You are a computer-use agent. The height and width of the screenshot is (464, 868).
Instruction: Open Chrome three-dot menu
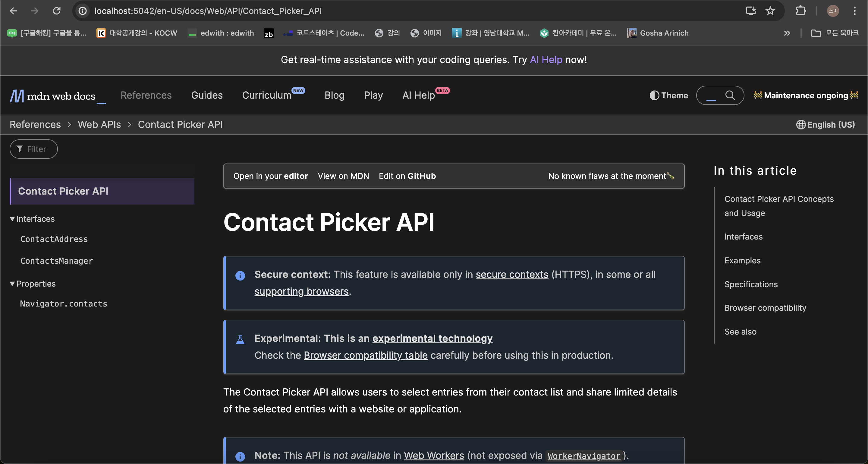854,11
